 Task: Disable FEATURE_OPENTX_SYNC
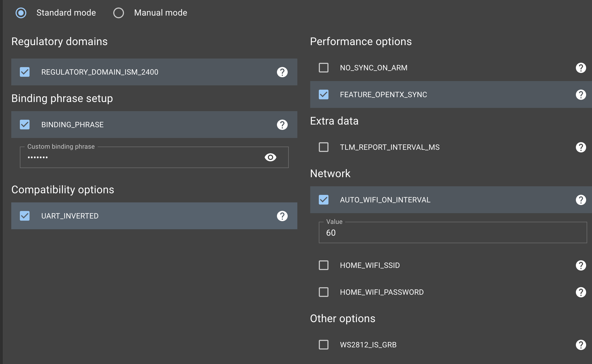323,94
